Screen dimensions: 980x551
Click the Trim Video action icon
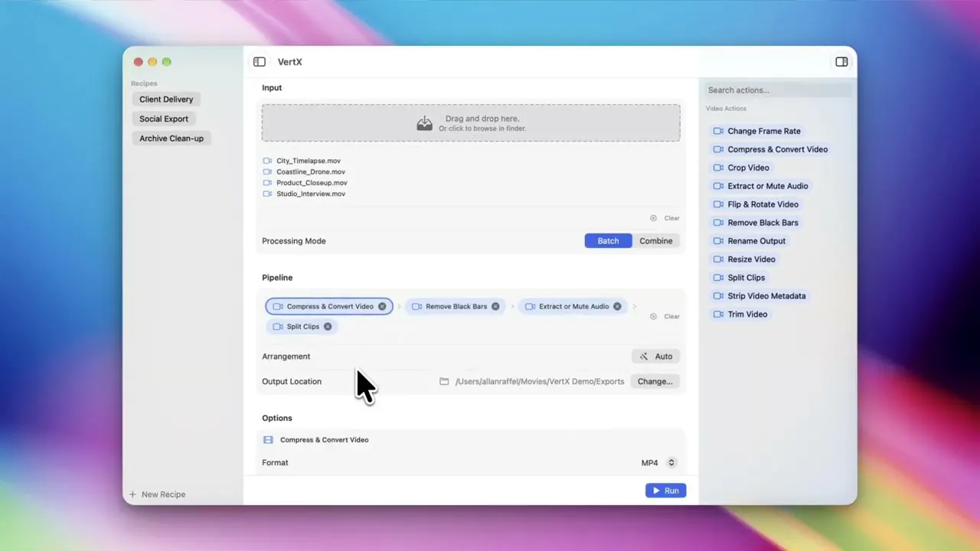coord(718,315)
